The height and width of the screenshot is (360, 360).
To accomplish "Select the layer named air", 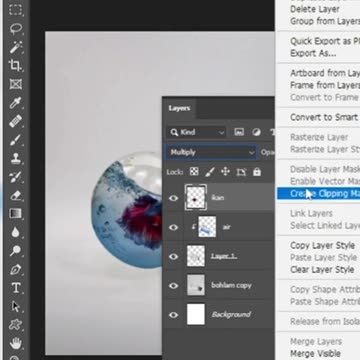I will (226, 227).
